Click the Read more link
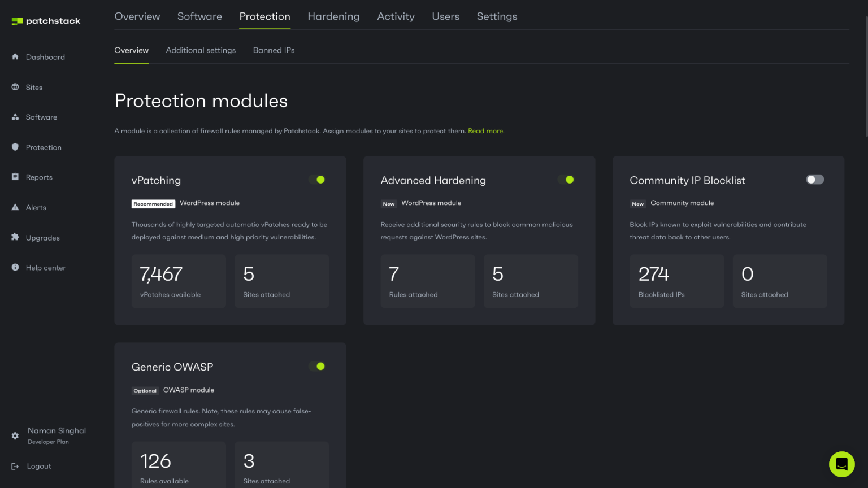 pyautogui.click(x=485, y=130)
